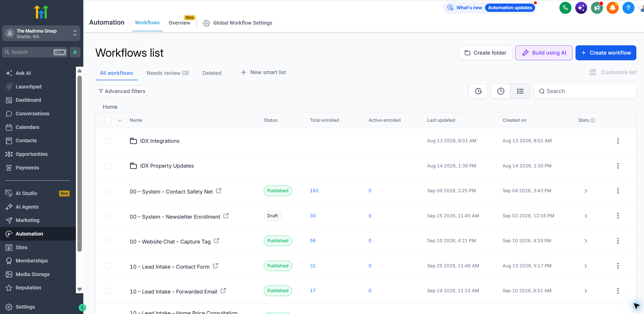The width and height of the screenshot is (644, 314).
Task: Select the All workflows tab
Action: point(116,73)
